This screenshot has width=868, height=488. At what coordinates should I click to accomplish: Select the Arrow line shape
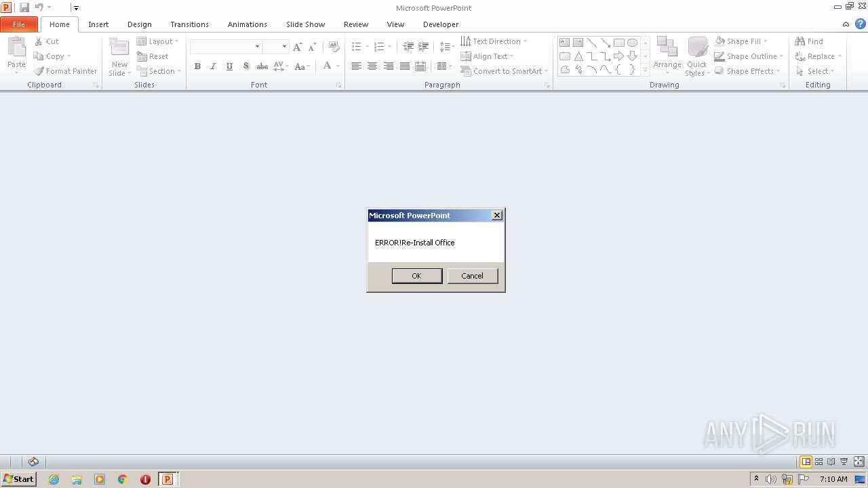605,43
